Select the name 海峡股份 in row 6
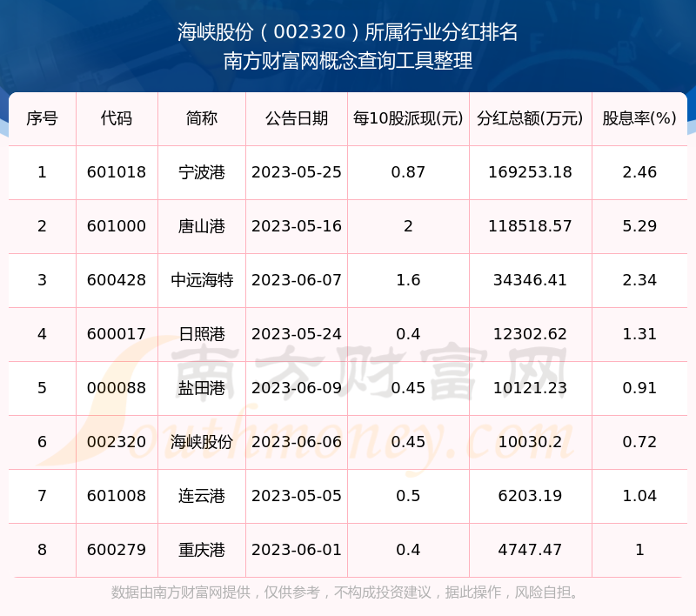Viewport: 696px width, 616px height. [x=202, y=442]
